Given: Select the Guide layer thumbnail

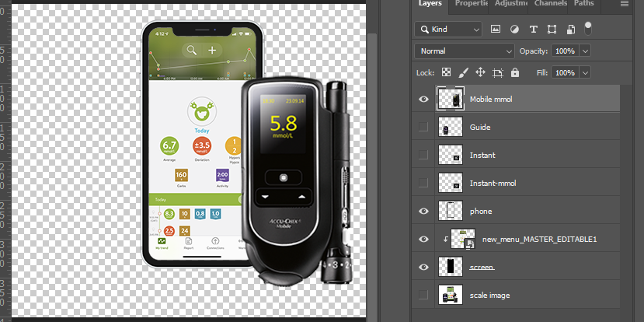Looking at the screenshot, I should pos(451,127).
